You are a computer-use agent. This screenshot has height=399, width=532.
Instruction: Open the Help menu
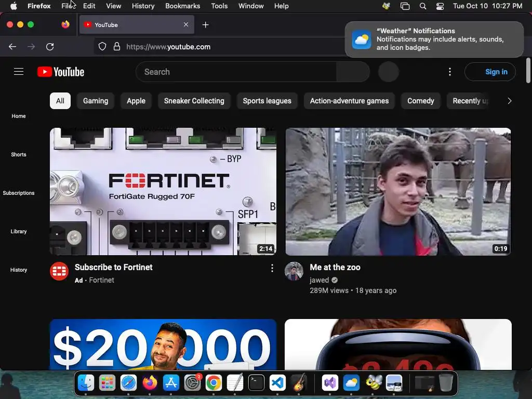click(x=281, y=6)
